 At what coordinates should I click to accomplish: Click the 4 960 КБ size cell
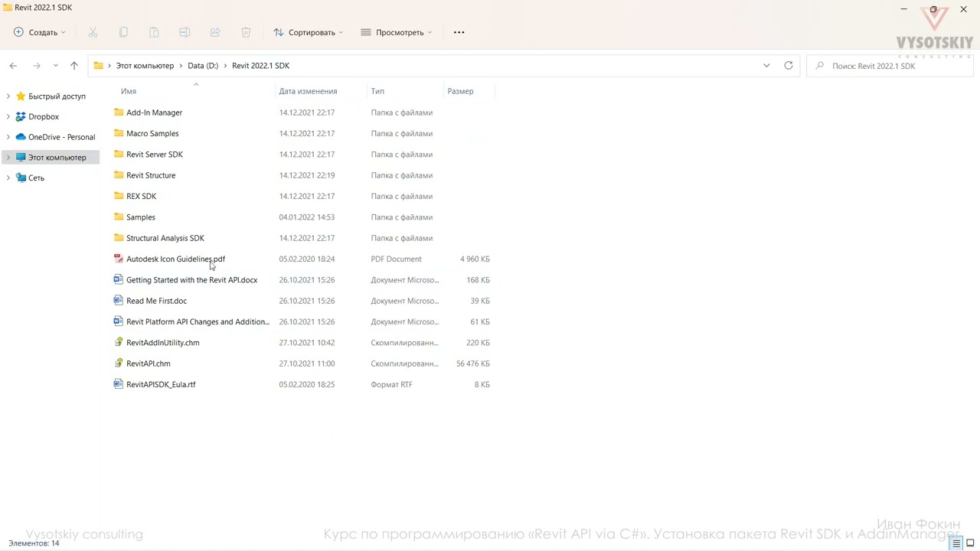(x=475, y=259)
